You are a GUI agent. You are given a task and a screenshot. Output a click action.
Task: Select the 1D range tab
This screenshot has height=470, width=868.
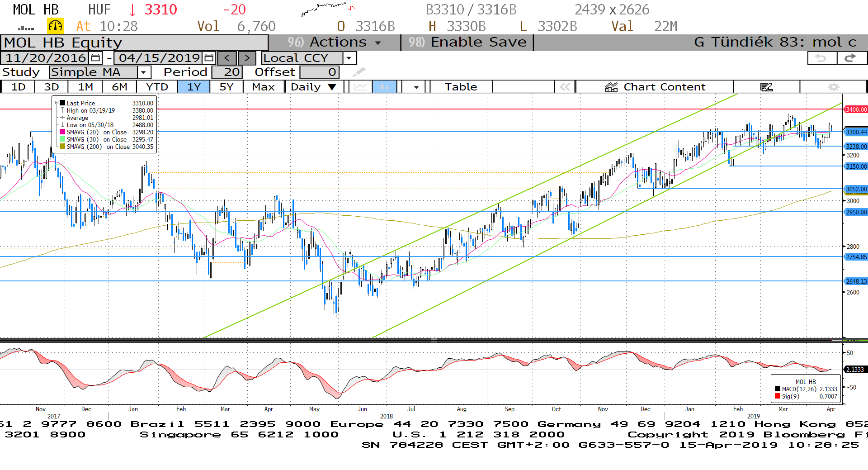pos(18,87)
